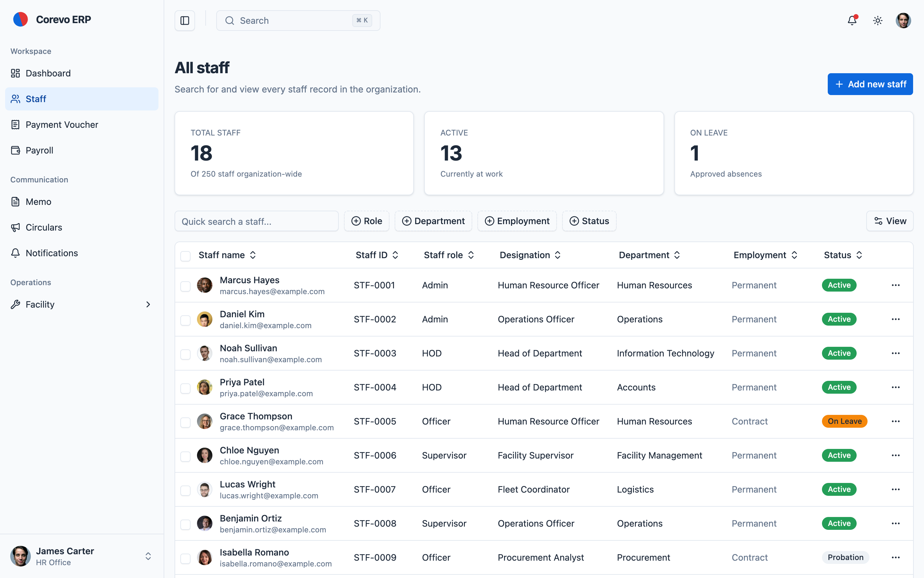This screenshot has width=924, height=578.
Task: Open row actions for Daniel Kim
Action: [x=896, y=319]
